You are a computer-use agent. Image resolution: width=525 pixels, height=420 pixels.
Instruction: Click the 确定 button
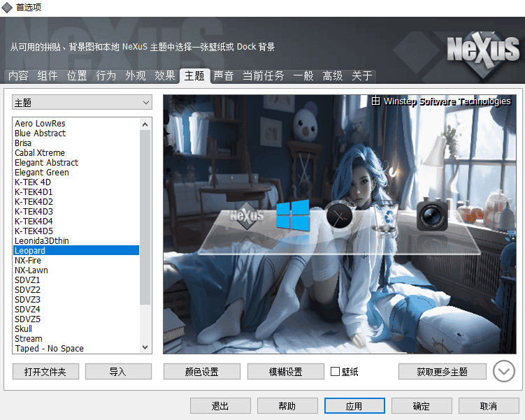pos(422,406)
